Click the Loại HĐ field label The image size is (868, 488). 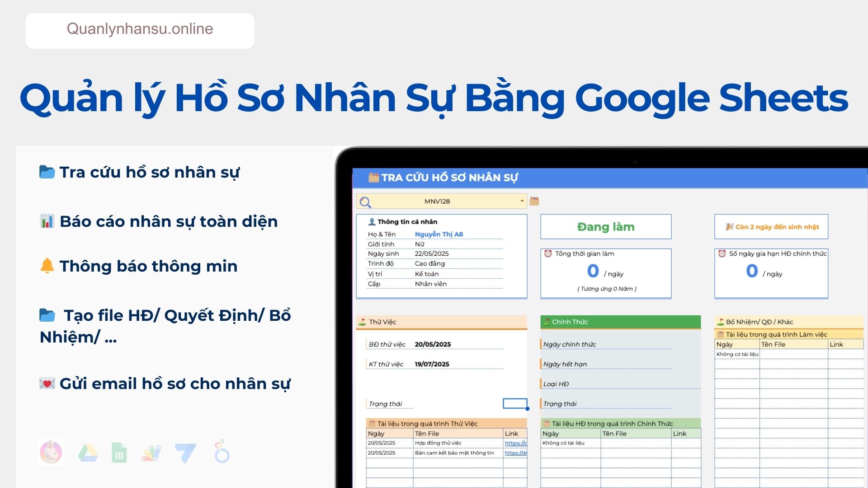pos(556,384)
